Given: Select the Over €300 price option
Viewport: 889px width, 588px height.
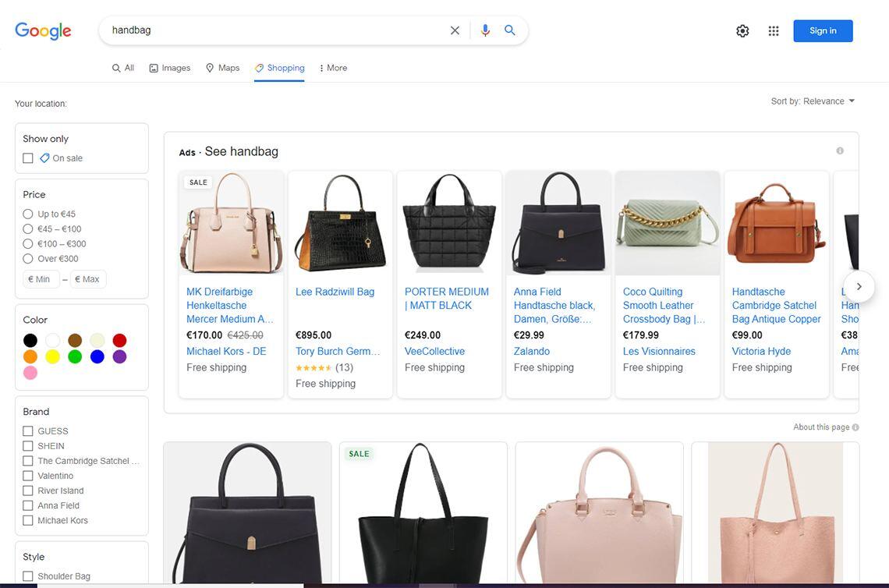Looking at the screenshot, I should coord(28,259).
